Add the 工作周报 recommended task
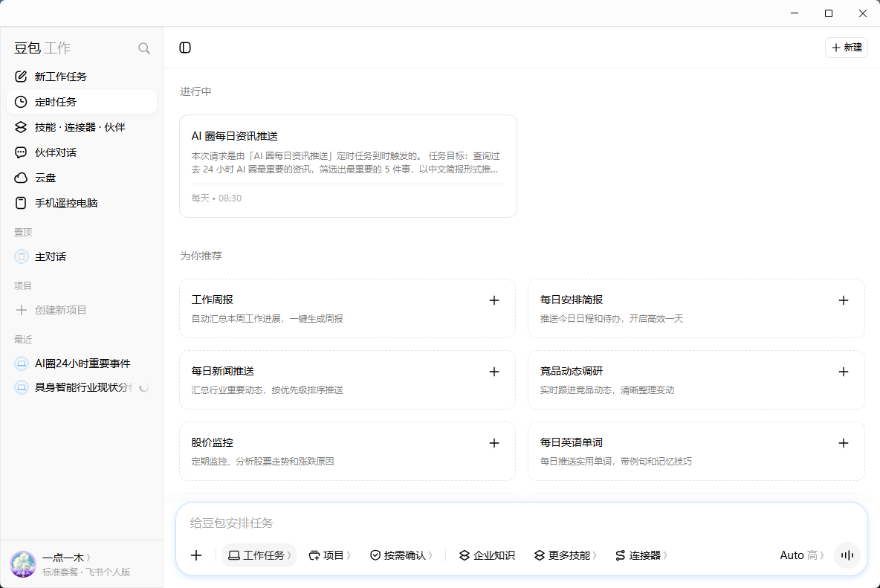 pos(494,300)
